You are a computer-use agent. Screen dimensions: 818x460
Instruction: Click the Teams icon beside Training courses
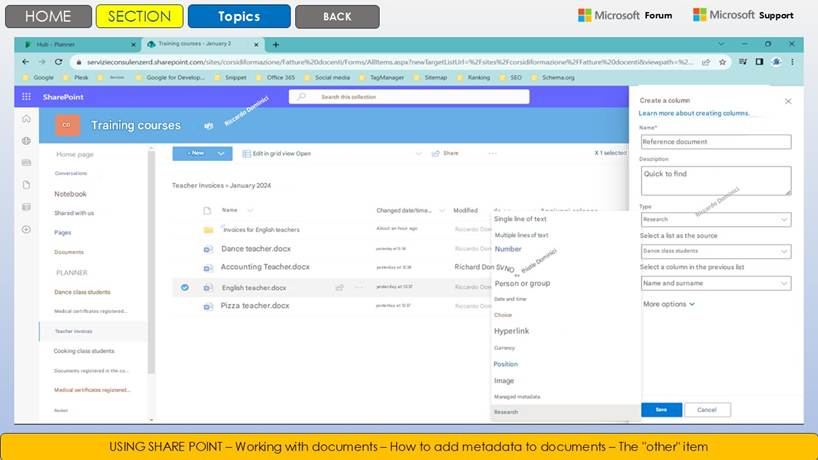(x=209, y=126)
